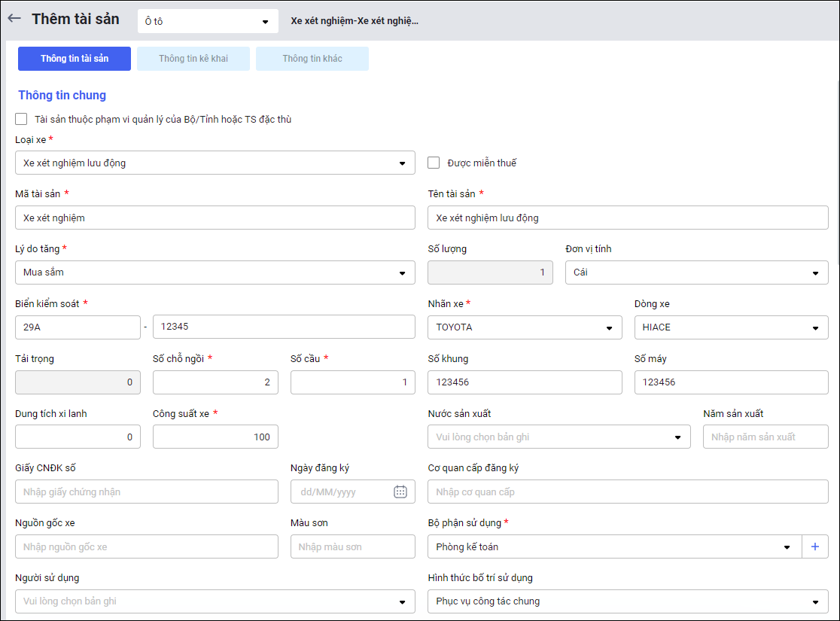
Task: Expand the Đơn vị tính dropdown
Action: 696,272
